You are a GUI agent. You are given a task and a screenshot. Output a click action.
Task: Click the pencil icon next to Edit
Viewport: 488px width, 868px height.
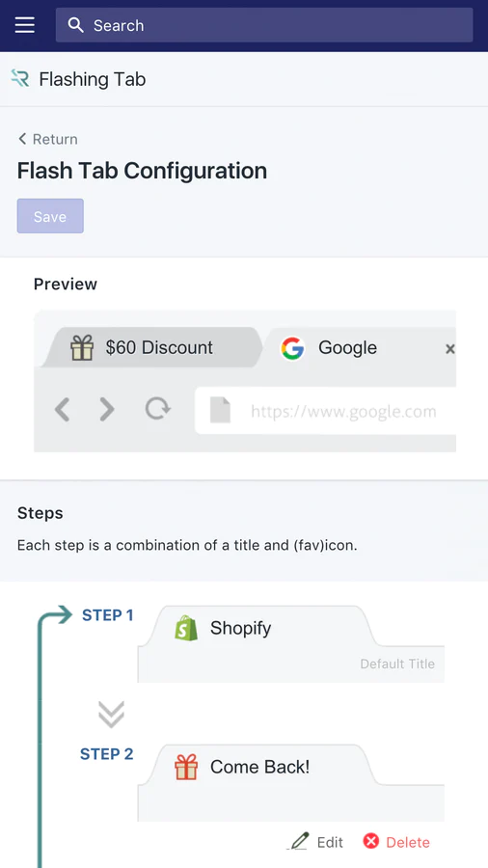(299, 842)
